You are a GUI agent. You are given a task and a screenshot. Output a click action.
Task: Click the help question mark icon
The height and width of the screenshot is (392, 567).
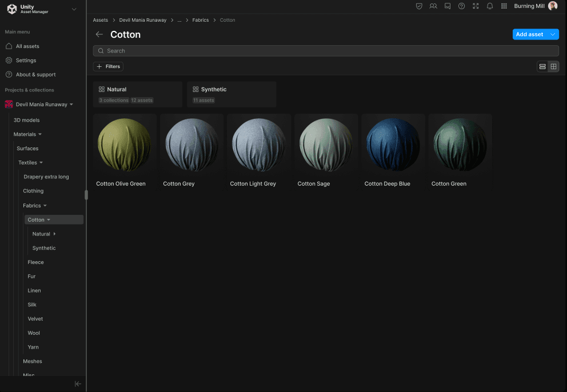coord(461,6)
